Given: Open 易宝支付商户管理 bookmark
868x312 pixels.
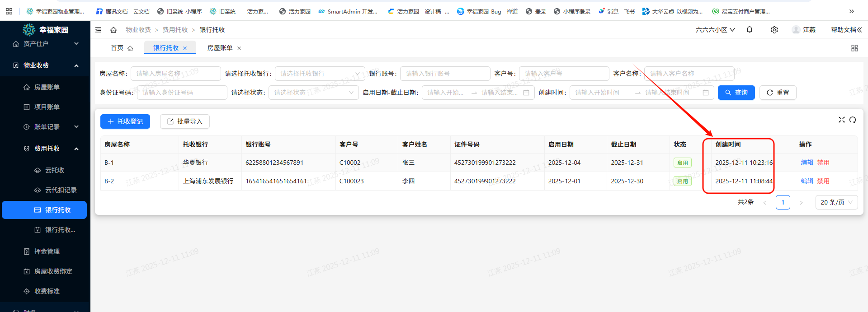Looking at the screenshot, I should [741, 11].
